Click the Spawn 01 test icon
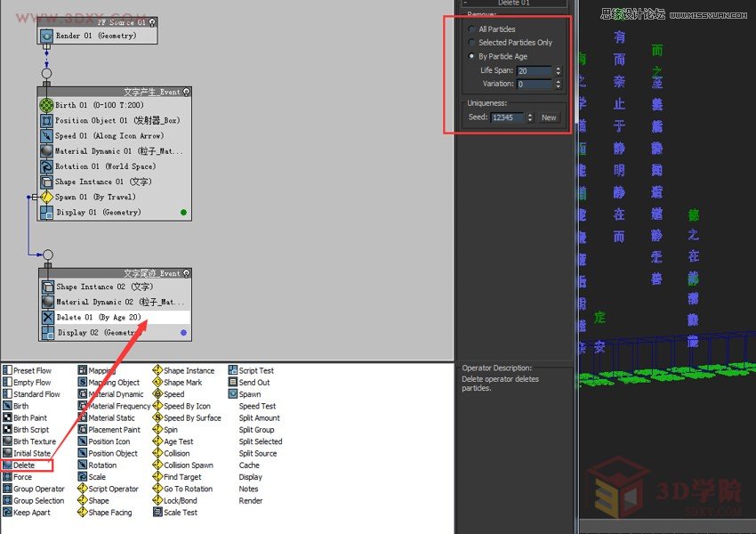 click(x=46, y=197)
